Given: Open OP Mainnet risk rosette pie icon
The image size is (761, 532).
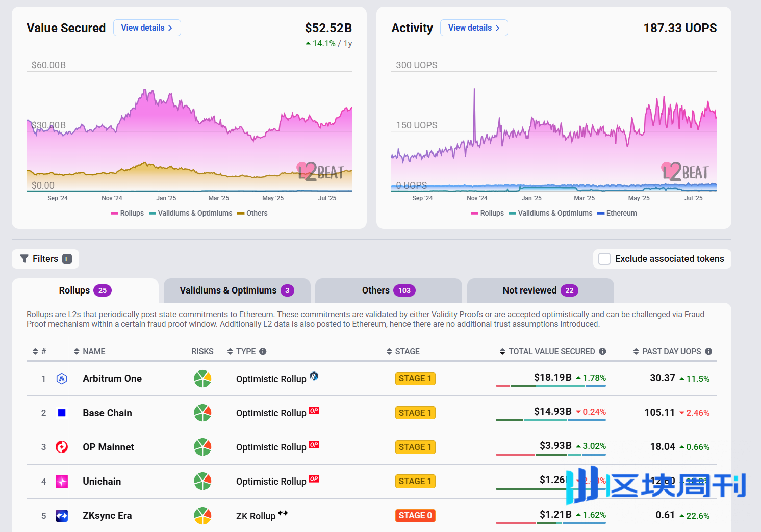Looking at the screenshot, I should click(202, 447).
